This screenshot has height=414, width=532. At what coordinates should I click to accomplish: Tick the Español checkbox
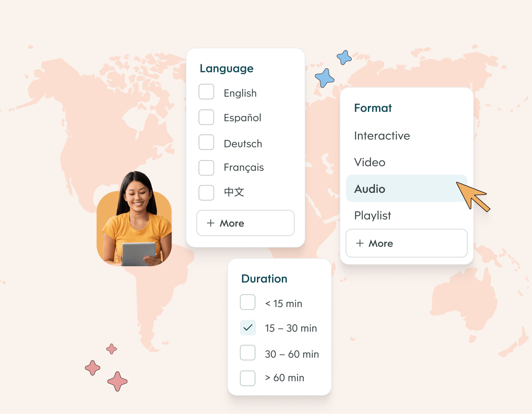click(206, 118)
